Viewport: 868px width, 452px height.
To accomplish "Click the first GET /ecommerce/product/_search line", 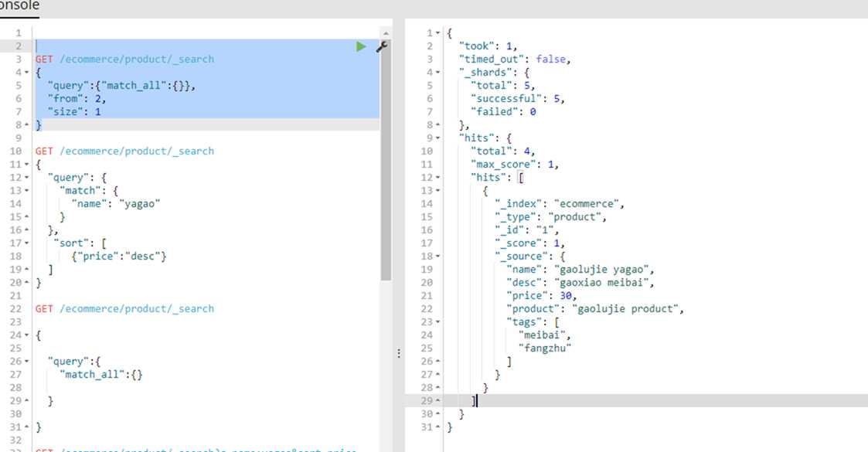I will 124,59.
